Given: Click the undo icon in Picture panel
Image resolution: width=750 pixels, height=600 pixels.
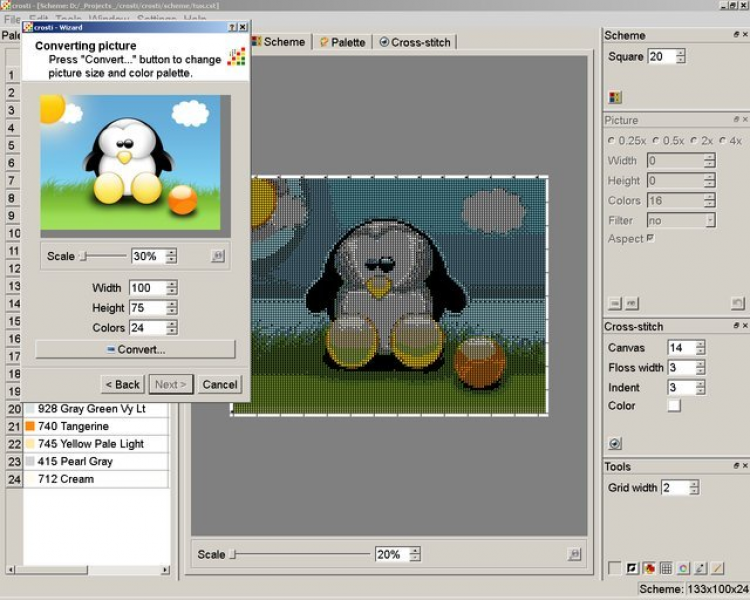Looking at the screenshot, I should (x=738, y=303).
